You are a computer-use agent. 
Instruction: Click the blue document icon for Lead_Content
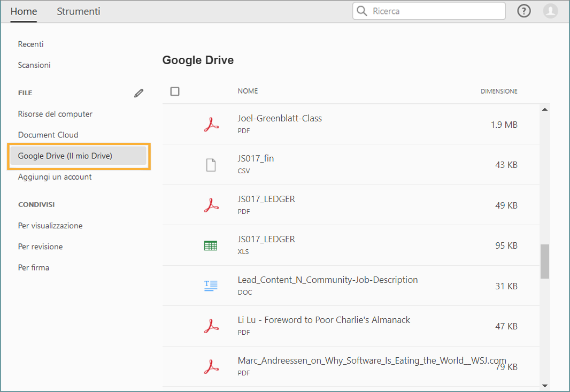click(211, 286)
